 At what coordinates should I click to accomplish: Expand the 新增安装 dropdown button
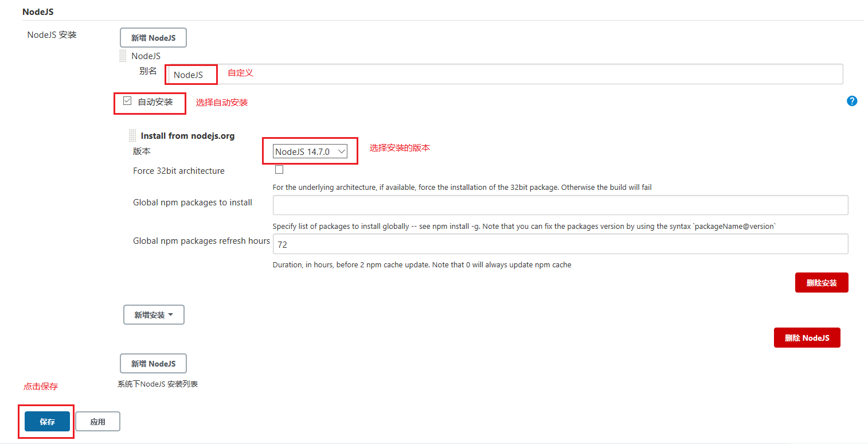click(154, 315)
